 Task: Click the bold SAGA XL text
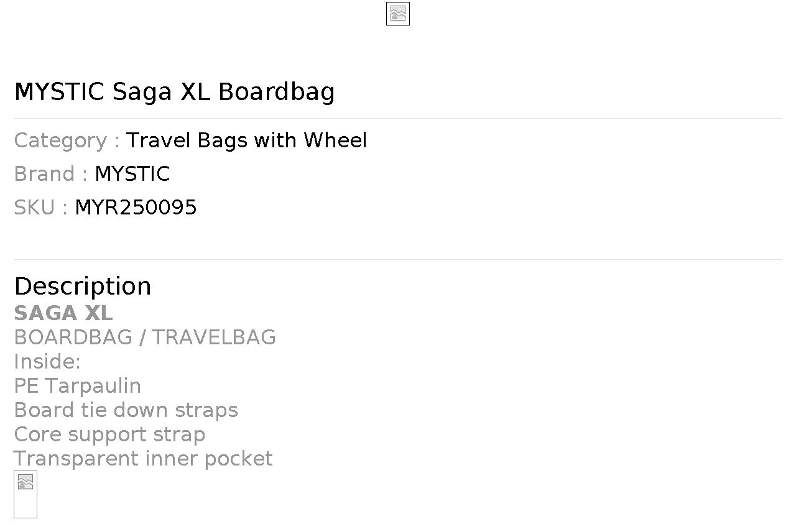click(63, 313)
